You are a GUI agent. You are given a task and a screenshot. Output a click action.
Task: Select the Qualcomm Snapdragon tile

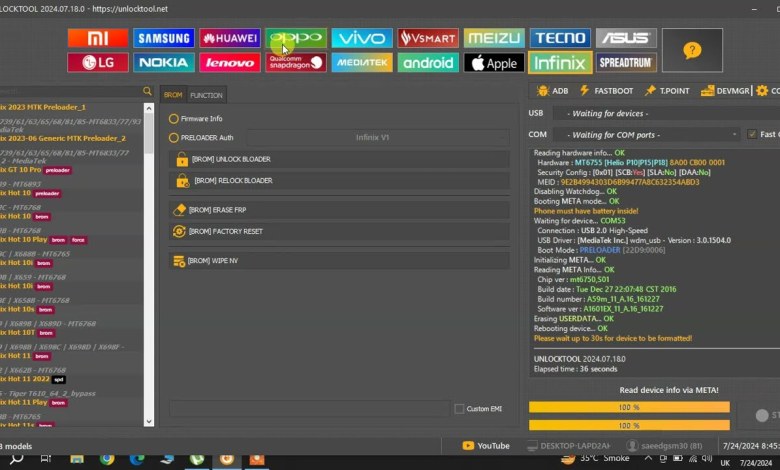point(296,63)
